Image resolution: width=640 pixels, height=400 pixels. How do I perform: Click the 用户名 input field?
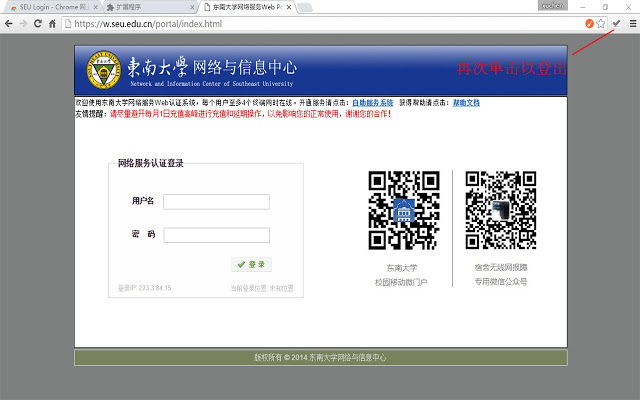pyautogui.click(x=216, y=202)
